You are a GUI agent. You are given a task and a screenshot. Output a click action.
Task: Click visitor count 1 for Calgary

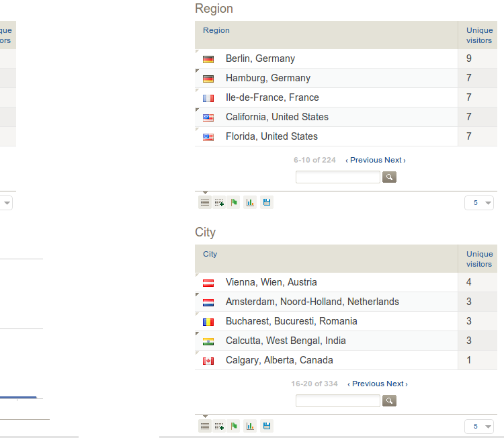(x=469, y=360)
